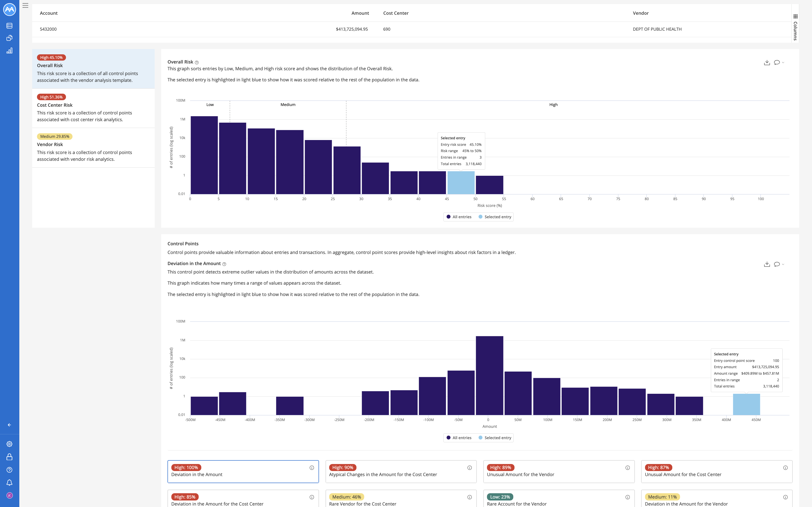Click the bar chart sidebar icon
The height and width of the screenshot is (507, 812).
click(9, 51)
